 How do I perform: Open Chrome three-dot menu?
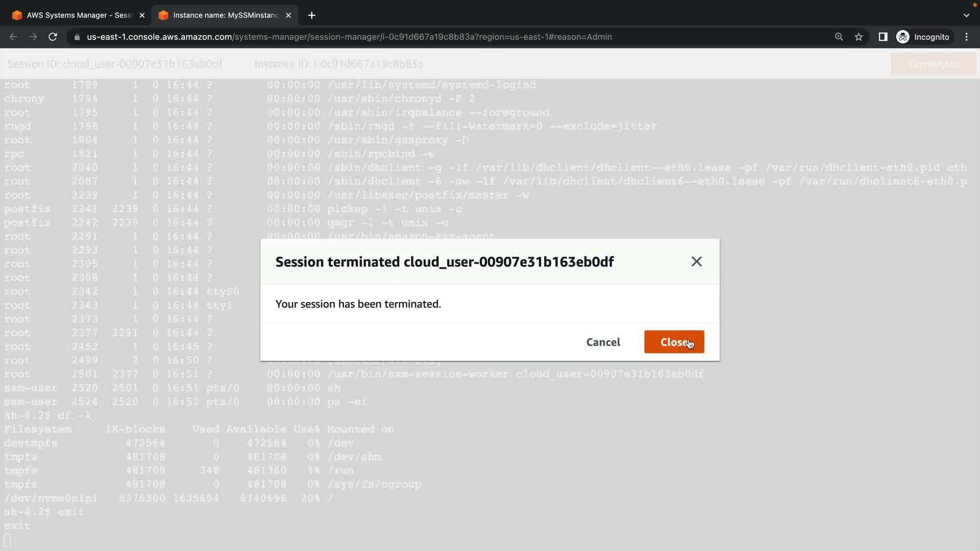(x=966, y=37)
